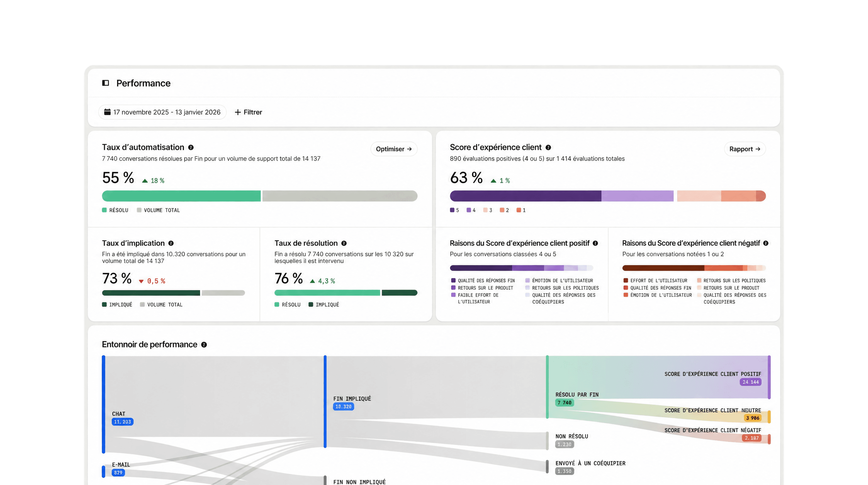This screenshot has width=868, height=485.
Task: Open the date range 17 novembre 2025 picker
Action: (162, 112)
